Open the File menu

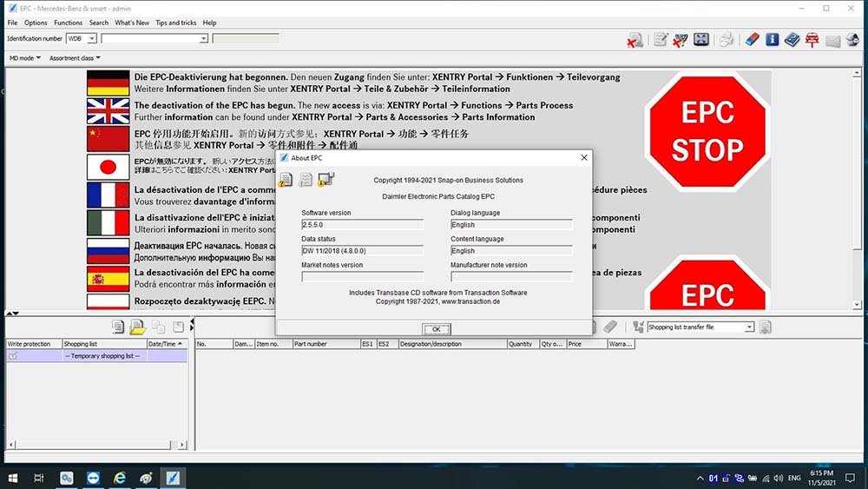click(x=12, y=23)
